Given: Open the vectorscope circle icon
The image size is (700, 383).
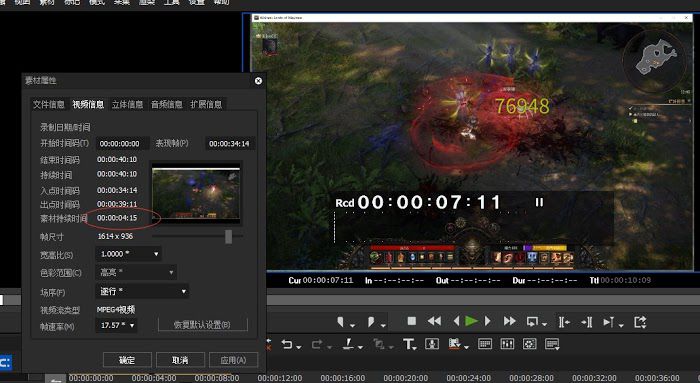Looking at the screenshot, I should pyautogui.click(x=529, y=344).
